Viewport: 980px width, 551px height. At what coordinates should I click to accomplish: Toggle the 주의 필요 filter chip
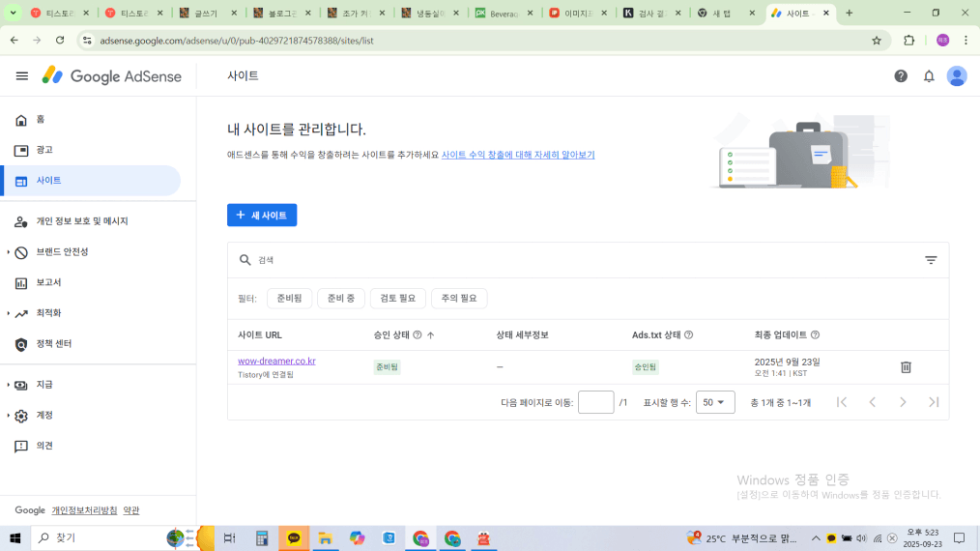pyautogui.click(x=459, y=299)
